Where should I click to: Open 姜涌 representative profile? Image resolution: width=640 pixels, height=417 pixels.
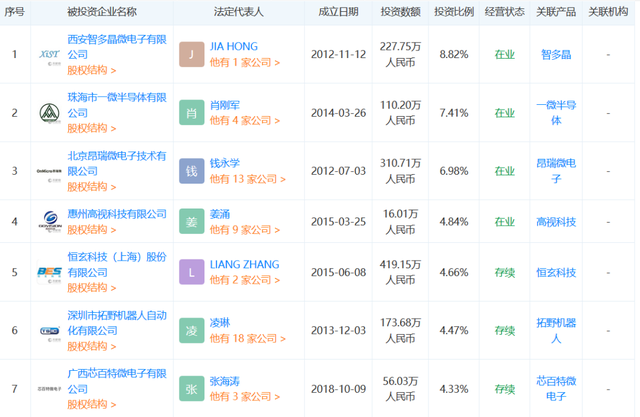pos(220,214)
